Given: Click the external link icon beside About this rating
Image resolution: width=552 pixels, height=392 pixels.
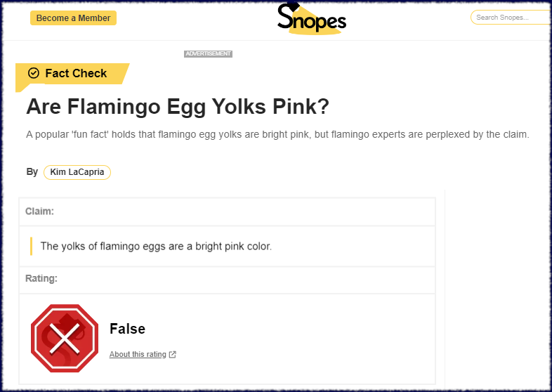Looking at the screenshot, I should (x=173, y=355).
